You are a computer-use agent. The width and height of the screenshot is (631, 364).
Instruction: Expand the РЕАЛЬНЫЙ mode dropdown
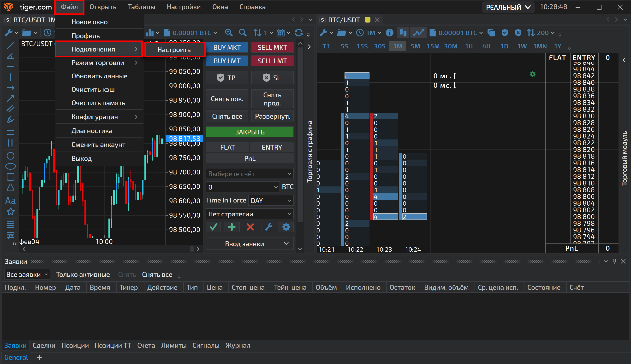508,7
